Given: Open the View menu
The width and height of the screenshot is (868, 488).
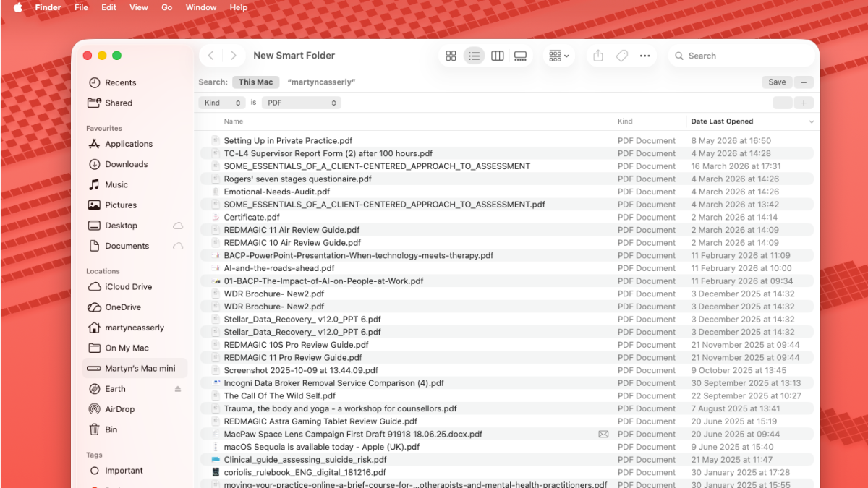Looking at the screenshot, I should tap(138, 7).
